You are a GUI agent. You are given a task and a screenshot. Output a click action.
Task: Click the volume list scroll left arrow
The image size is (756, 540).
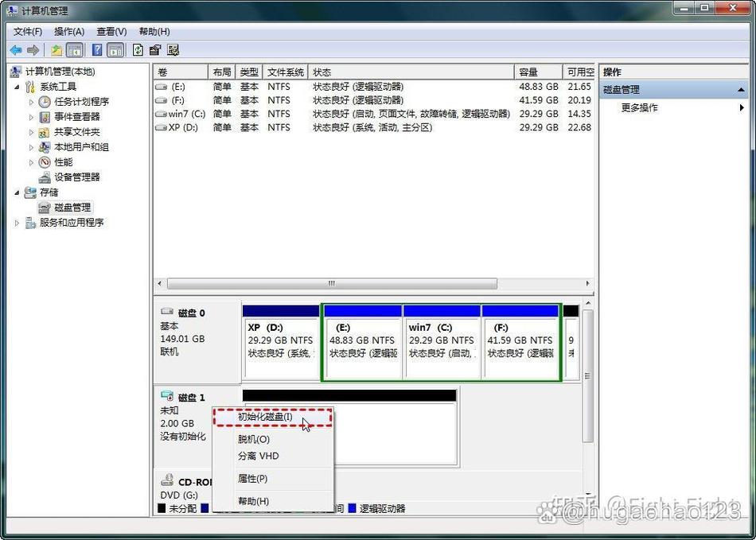click(160, 284)
